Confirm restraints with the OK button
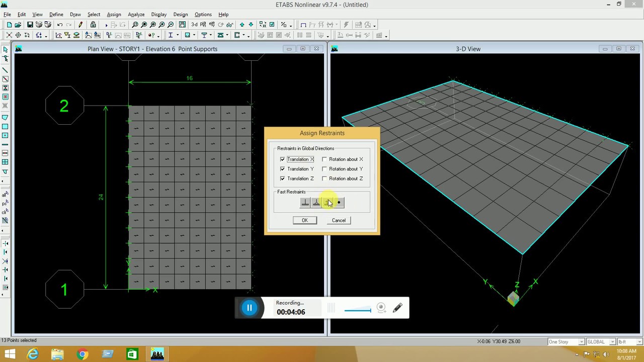The height and width of the screenshot is (362, 644). coord(305,220)
